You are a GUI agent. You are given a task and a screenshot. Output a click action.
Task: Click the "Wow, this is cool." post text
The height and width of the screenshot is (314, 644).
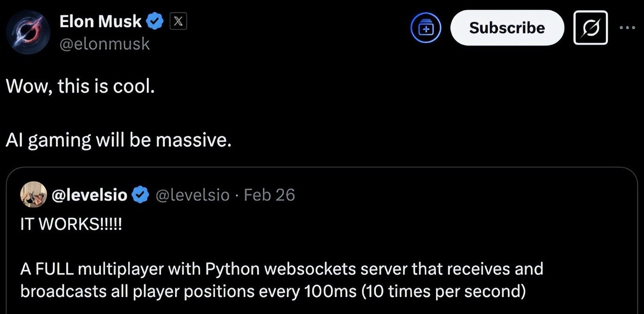pyautogui.click(x=80, y=87)
